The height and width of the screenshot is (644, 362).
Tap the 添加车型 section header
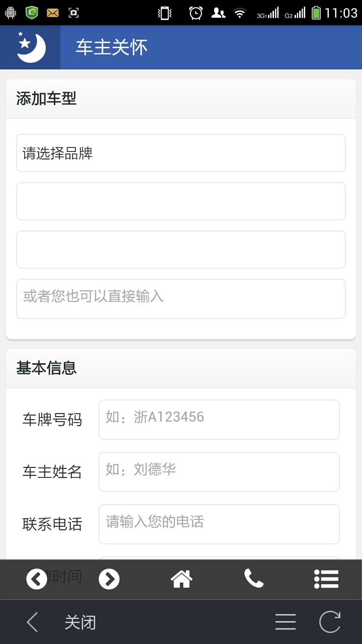coord(46,99)
